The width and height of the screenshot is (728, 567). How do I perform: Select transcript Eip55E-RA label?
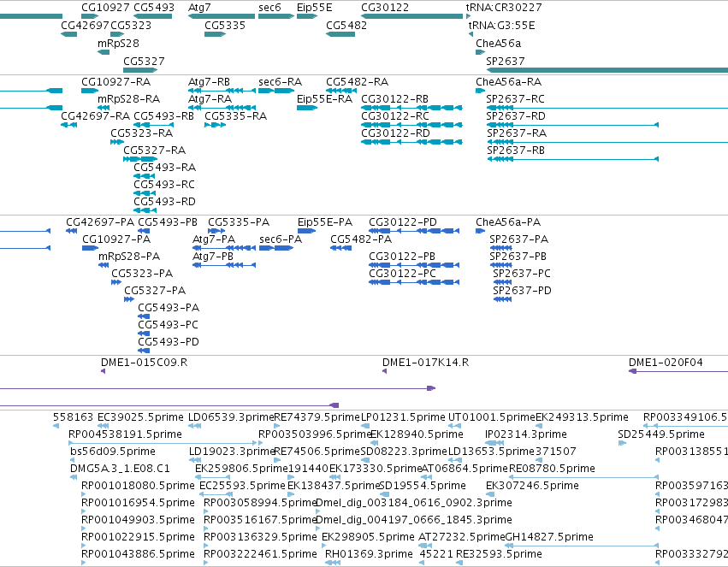[x=324, y=99]
